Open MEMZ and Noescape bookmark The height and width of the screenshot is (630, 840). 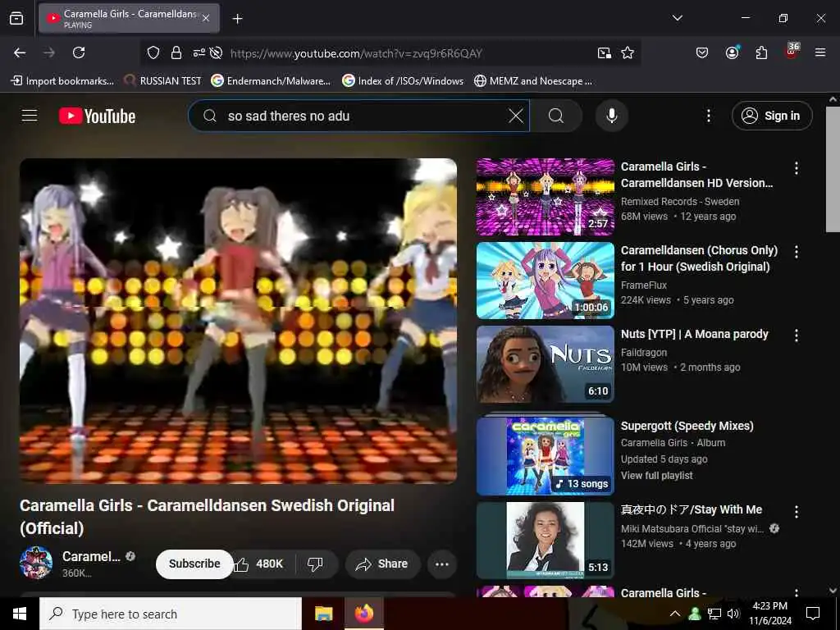[533, 81]
